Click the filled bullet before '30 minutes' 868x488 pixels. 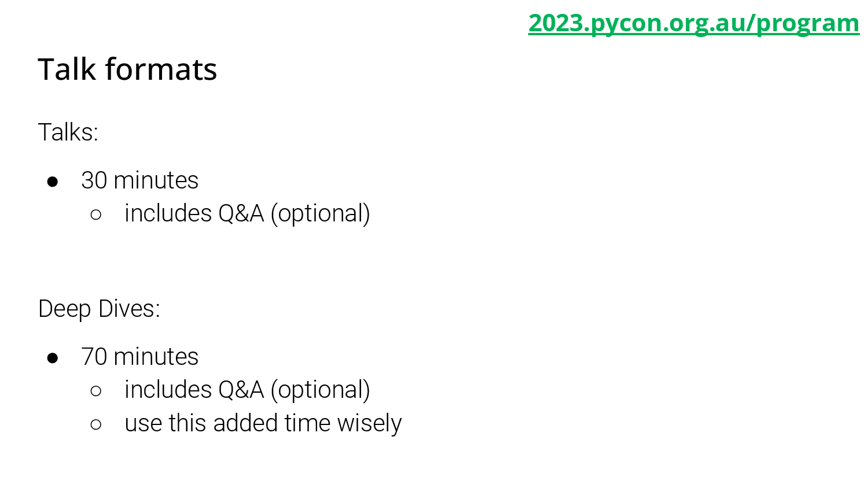click(x=53, y=182)
